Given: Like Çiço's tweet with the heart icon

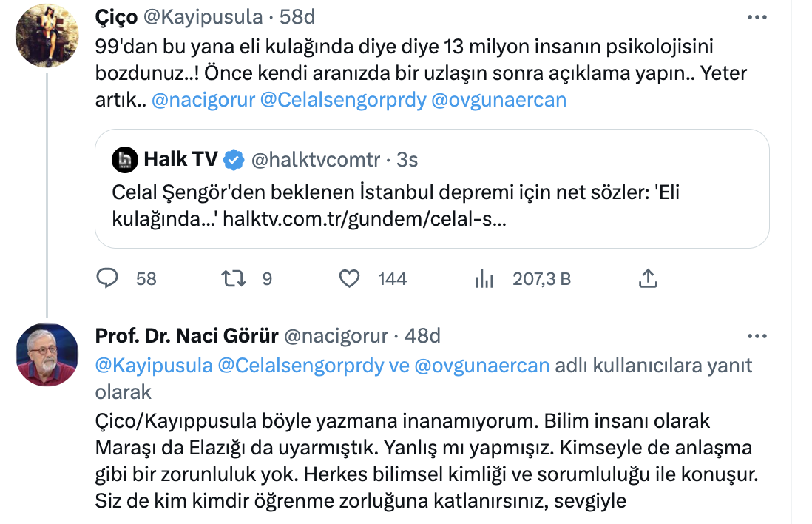Looking at the screenshot, I should [x=349, y=278].
